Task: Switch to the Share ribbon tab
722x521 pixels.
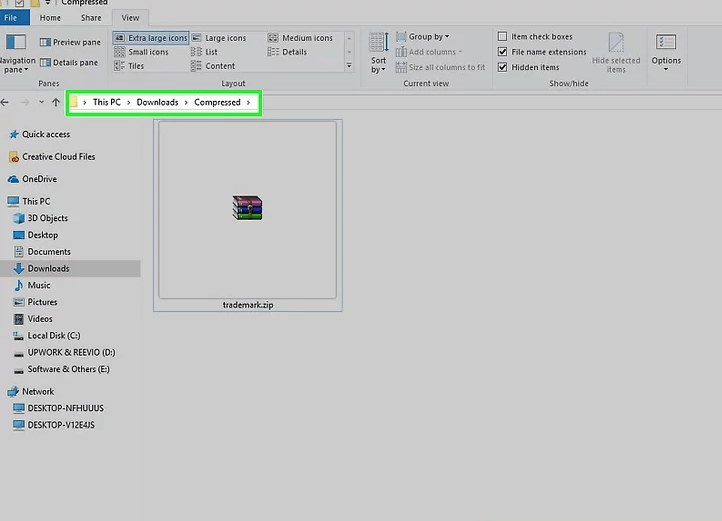Action: tap(90, 18)
